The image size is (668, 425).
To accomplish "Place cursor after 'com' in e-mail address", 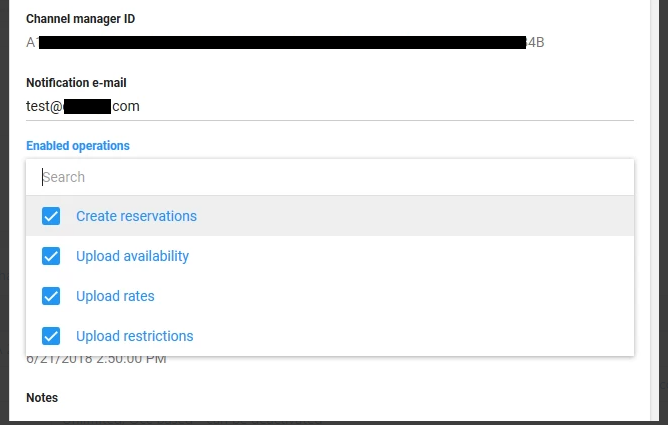I will coord(141,105).
